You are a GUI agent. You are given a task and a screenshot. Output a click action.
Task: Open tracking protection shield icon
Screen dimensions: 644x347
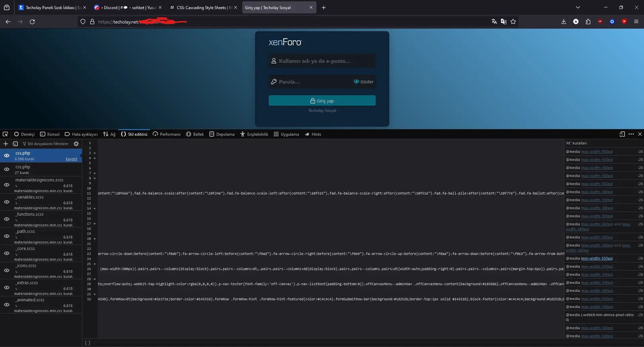pos(83,21)
